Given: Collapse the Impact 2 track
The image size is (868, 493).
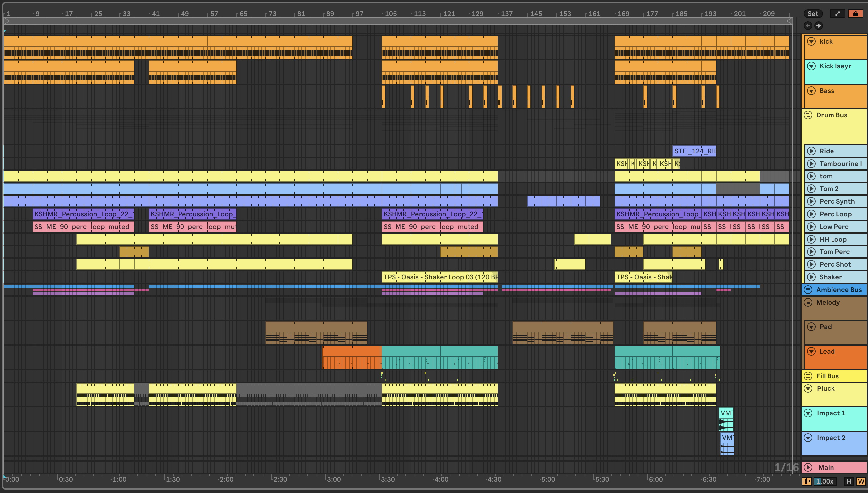Looking at the screenshot, I should (x=808, y=438).
